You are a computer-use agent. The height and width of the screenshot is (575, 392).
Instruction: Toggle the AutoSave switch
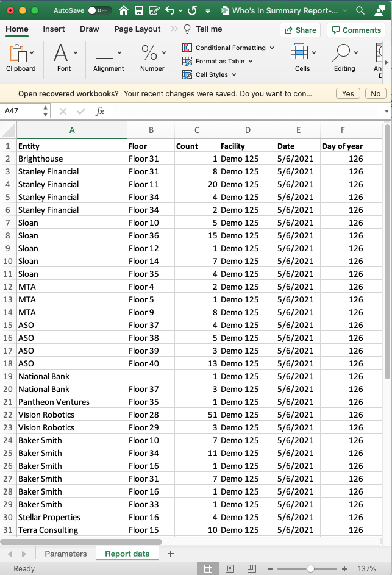(x=99, y=10)
